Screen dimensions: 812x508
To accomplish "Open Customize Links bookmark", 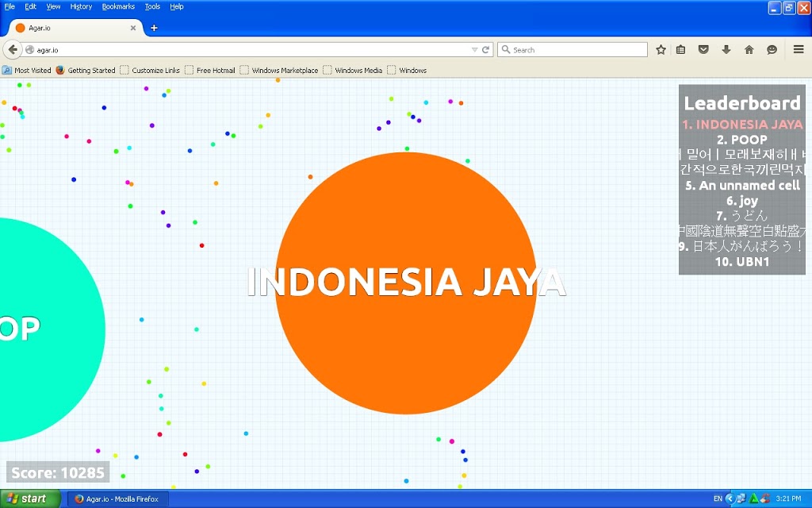I will (150, 71).
